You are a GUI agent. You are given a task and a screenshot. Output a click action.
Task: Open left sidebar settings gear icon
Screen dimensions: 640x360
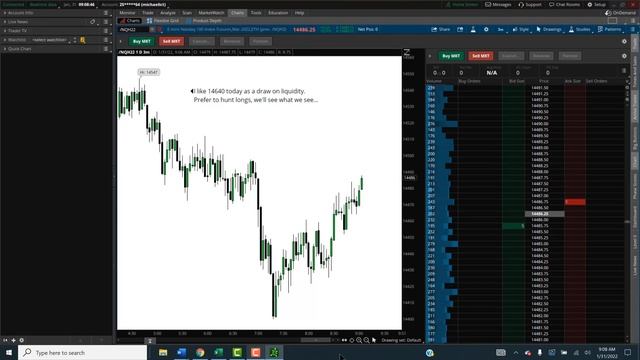tap(22, 340)
